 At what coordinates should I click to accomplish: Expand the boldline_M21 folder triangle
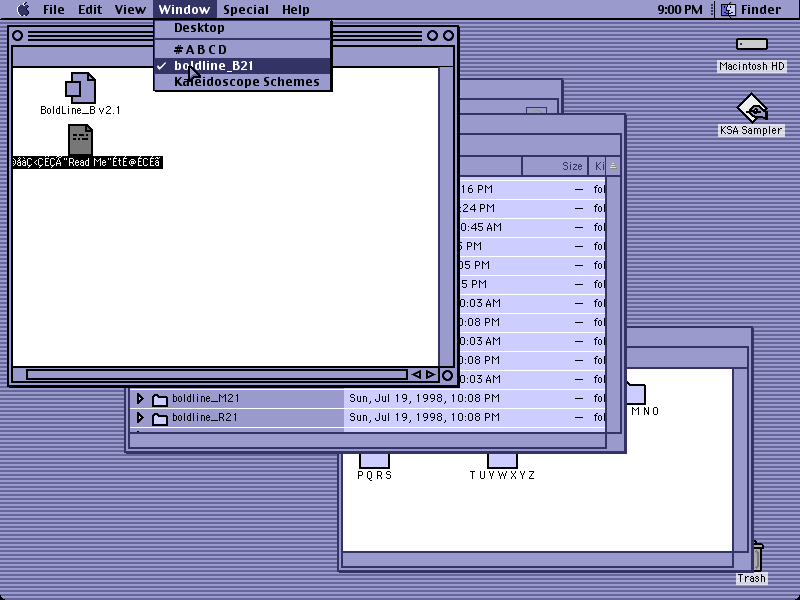coord(140,398)
